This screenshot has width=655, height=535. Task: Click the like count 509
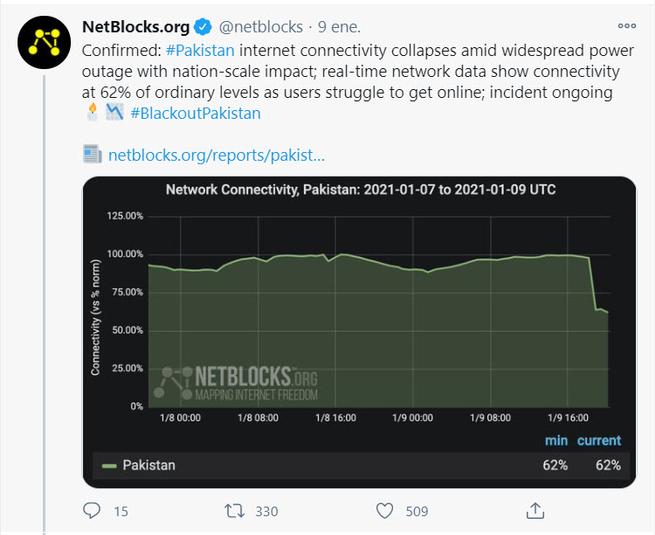416,511
